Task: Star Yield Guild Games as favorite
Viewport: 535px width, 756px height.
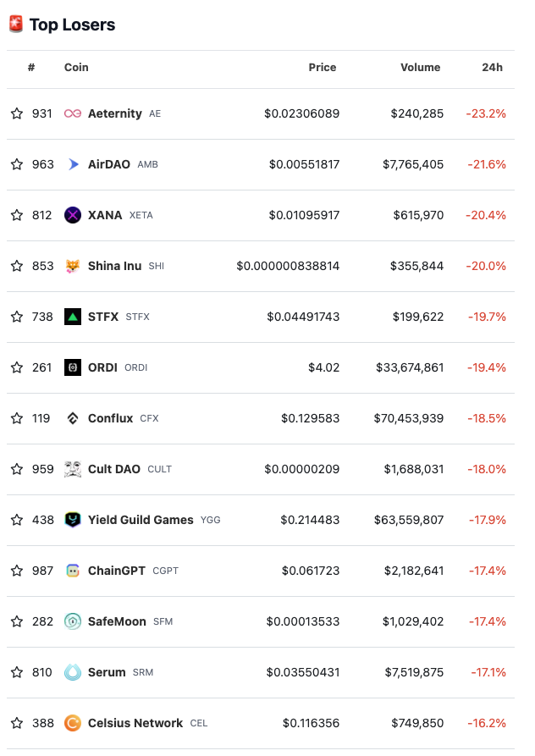Action: coord(17,520)
